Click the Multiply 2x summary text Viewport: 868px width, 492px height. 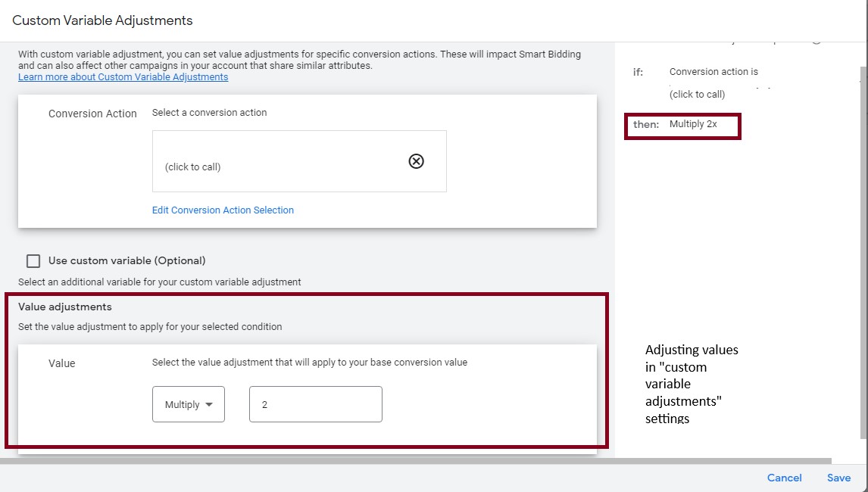point(693,124)
